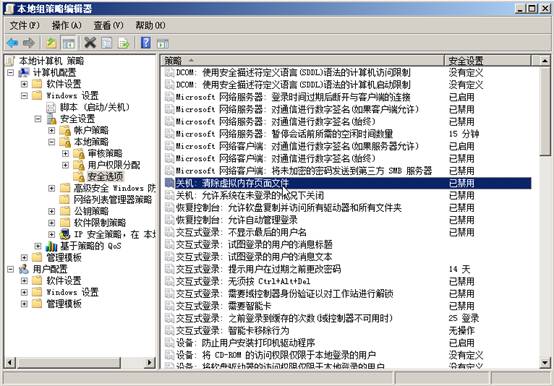
Task: Collapse the Windows 设置 node under 计算机配置
Action: point(24,96)
